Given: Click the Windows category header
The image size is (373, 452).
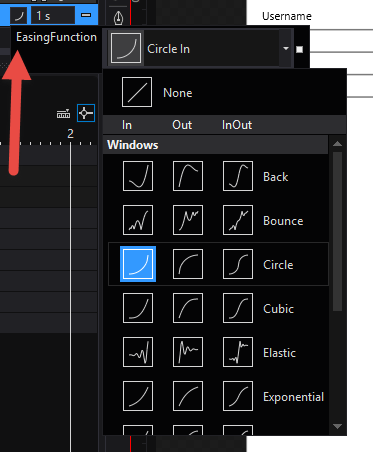Looking at the screenshot, I should point(216,145).
